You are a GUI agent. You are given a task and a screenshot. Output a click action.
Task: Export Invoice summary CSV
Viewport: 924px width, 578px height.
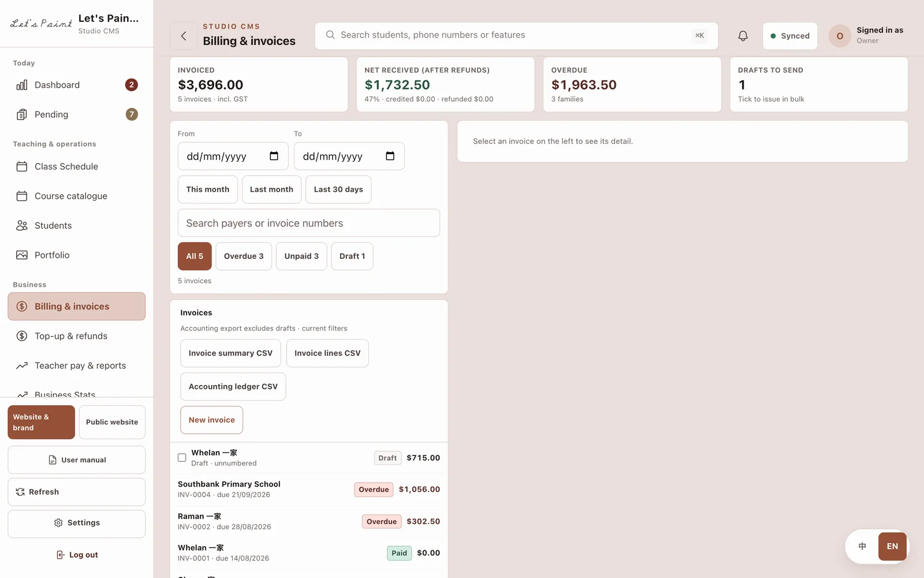(x=230, y=353)
